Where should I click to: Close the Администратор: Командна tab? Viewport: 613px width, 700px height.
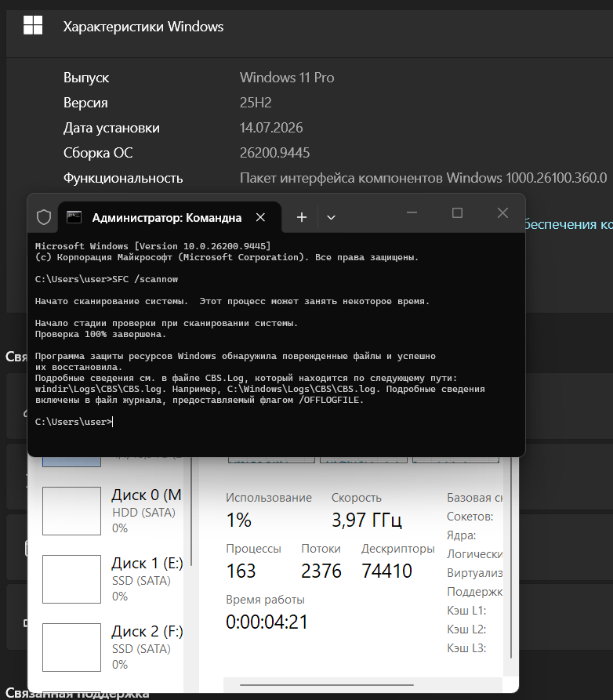[x=261, y=217]
